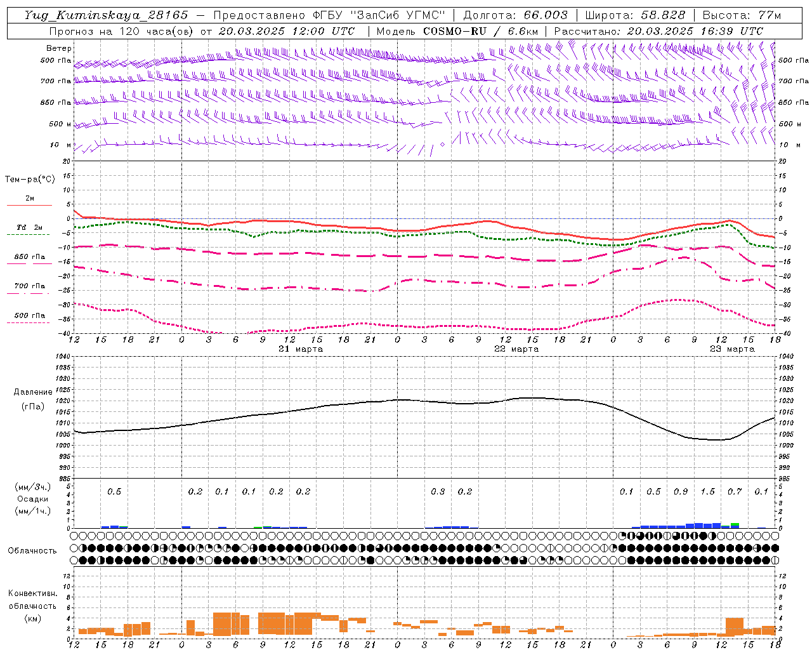
Task: Select the text Предоставлено ФГБУ "ЗапСиб УГМС"
Action: coord(329,15)
